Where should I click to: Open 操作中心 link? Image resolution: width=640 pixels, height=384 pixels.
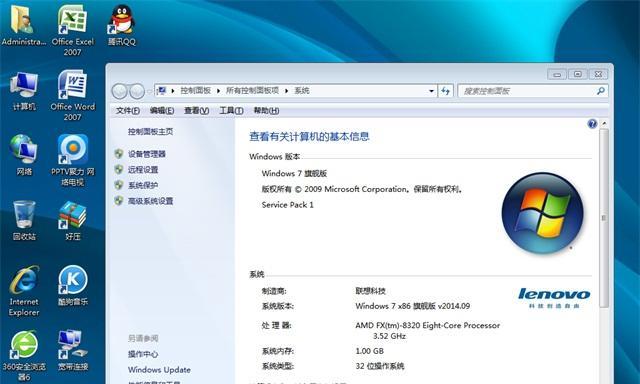(x=143, y=354)
